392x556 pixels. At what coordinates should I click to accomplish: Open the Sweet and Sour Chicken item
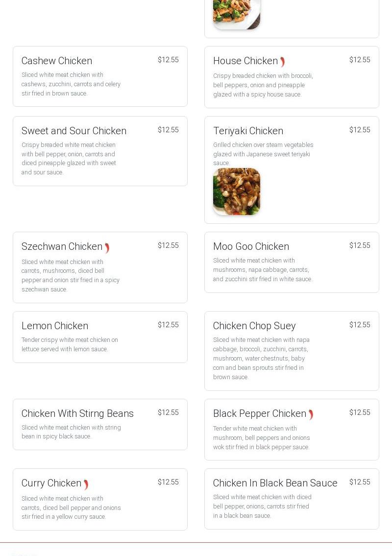pos(74,131)
